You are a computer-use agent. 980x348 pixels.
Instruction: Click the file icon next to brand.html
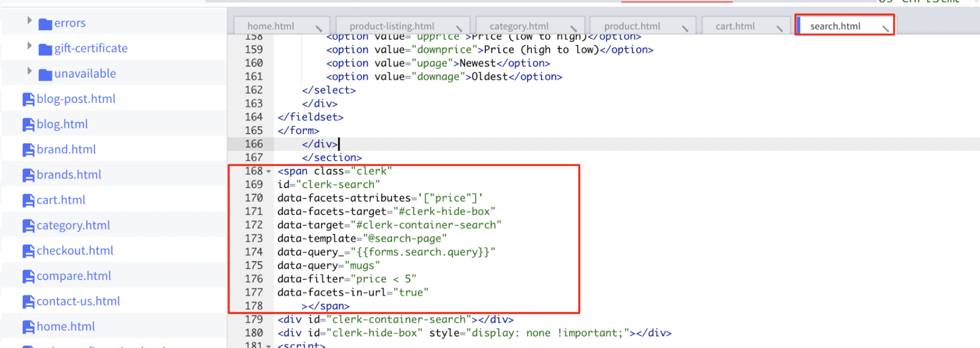click(29, 150)
